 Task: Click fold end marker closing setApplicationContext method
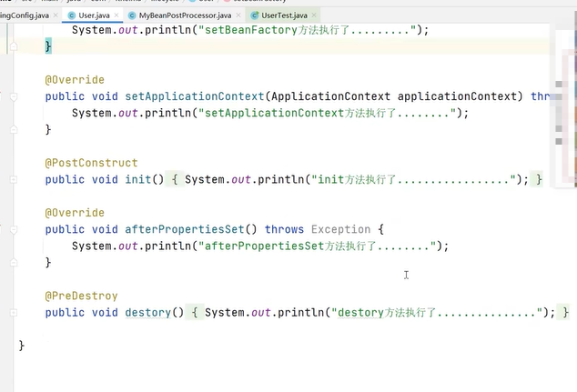point(14,129)
